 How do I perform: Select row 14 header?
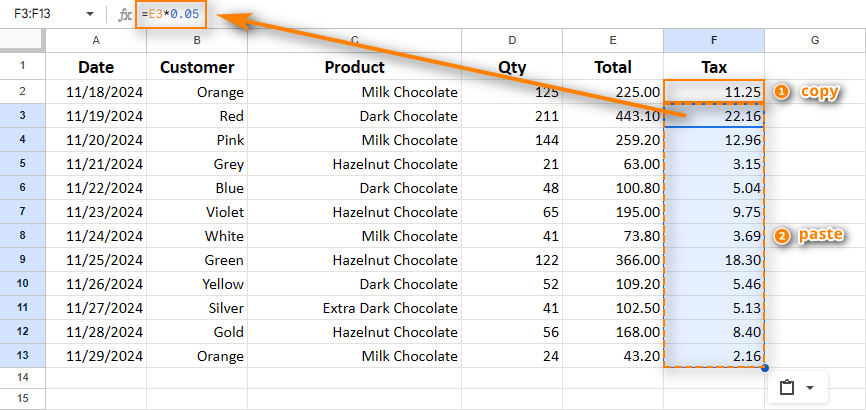23,377
